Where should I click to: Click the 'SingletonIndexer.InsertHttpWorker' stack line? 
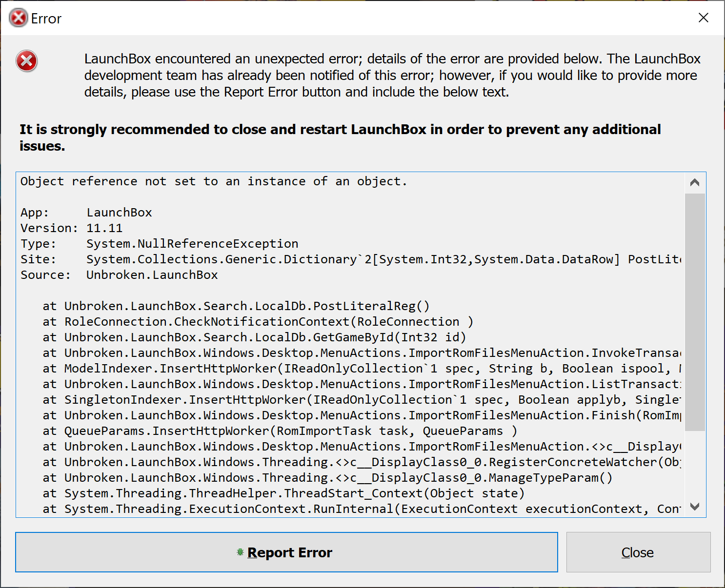point(362,400)
